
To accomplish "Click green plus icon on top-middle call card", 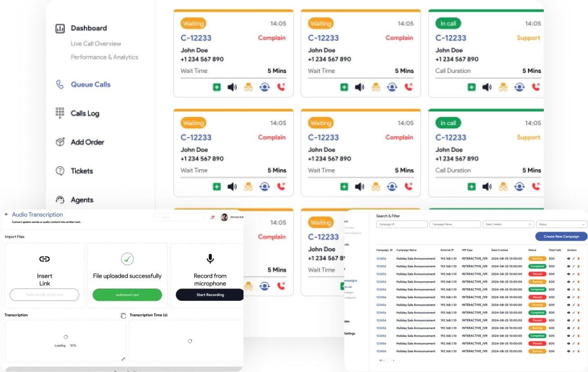I will pos(344,87).
